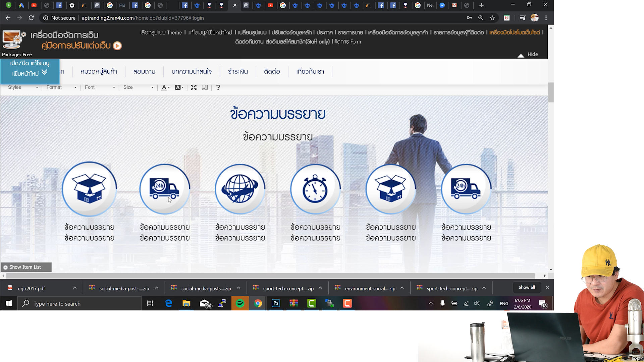Open the orjix2017.pdf download item
The image size is (644, 362).
tap(31, 288)
